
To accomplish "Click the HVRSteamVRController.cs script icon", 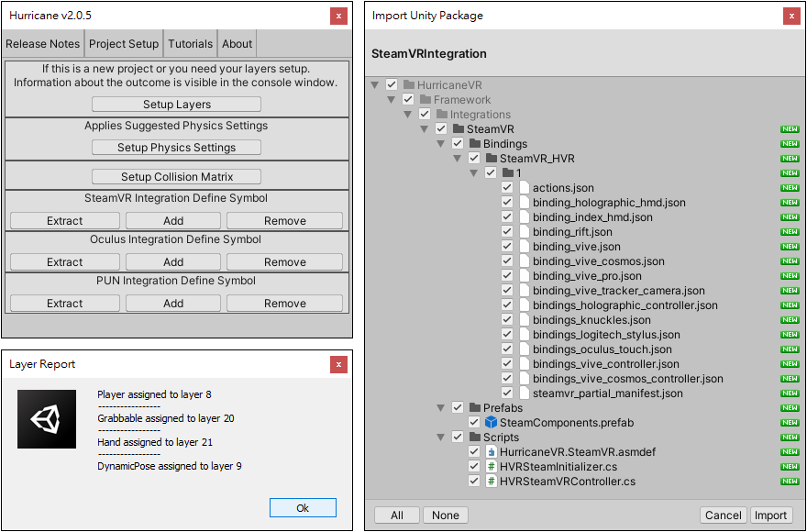I will [492, 482].
